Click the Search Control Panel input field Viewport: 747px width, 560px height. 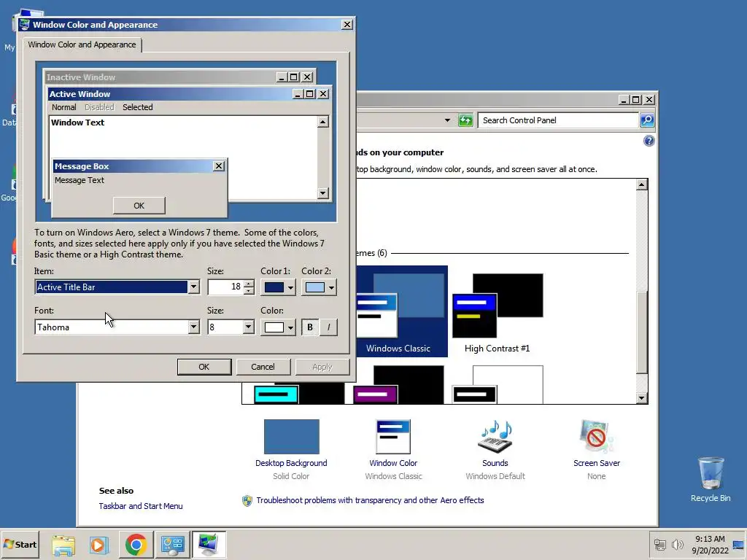coord(558,120)
